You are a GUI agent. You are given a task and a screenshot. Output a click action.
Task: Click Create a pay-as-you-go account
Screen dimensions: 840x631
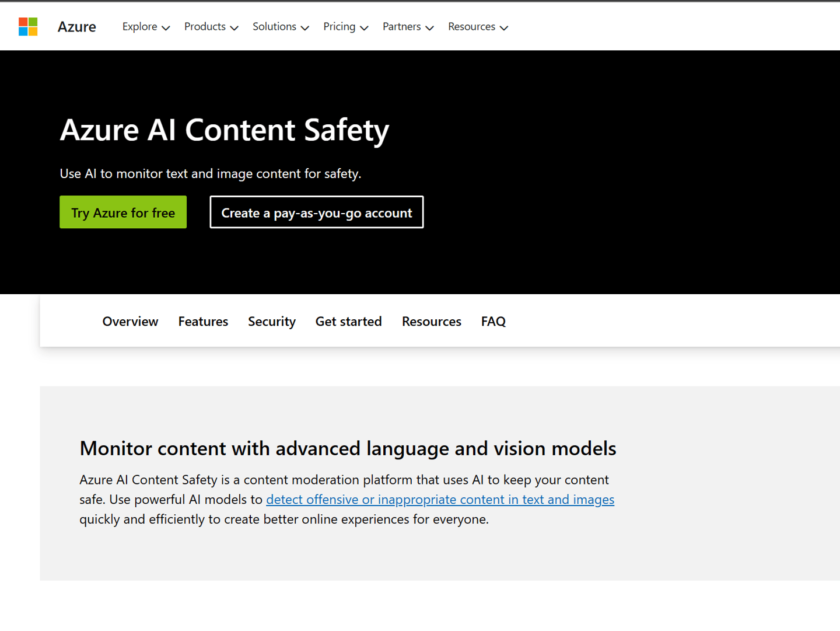coord(316,212)
